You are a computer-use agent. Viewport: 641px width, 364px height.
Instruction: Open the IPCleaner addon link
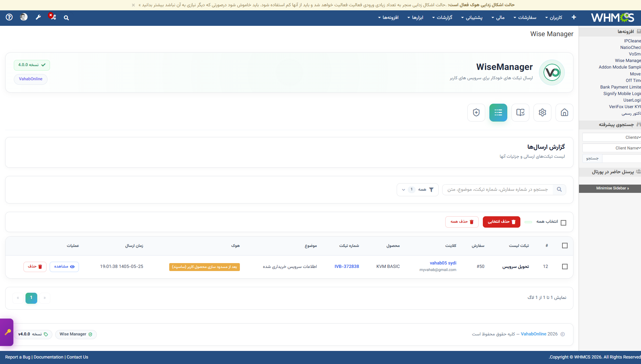tap(632, 41)
